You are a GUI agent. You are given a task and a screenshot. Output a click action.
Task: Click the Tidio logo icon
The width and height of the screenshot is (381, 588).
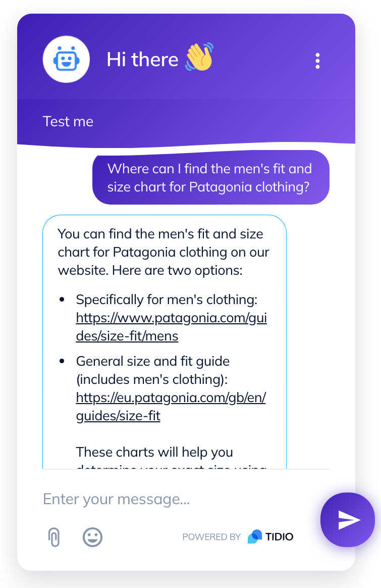coord(255,536)
